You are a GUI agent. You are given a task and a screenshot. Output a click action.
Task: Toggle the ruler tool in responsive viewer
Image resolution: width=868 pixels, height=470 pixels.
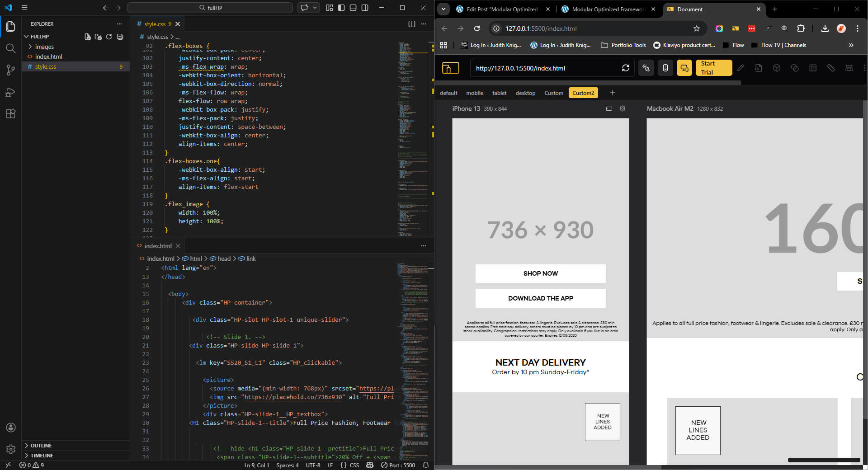tap(831, 68)
